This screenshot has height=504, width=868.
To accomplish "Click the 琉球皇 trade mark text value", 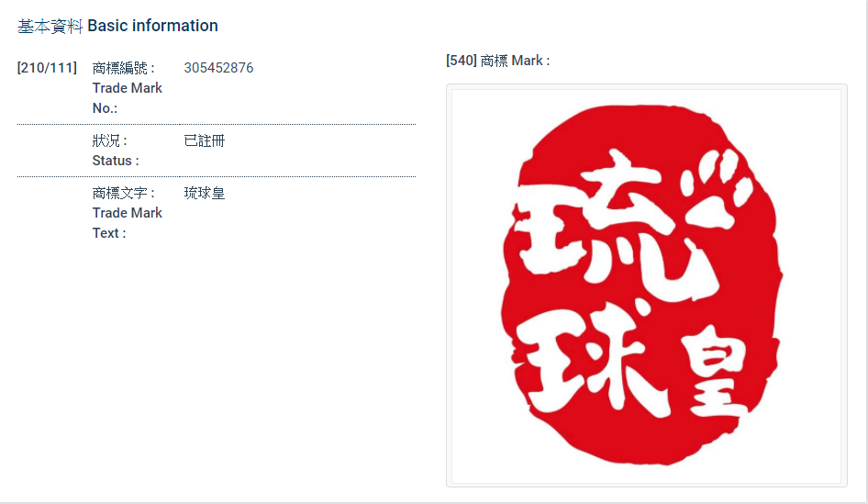I will 204,193.
